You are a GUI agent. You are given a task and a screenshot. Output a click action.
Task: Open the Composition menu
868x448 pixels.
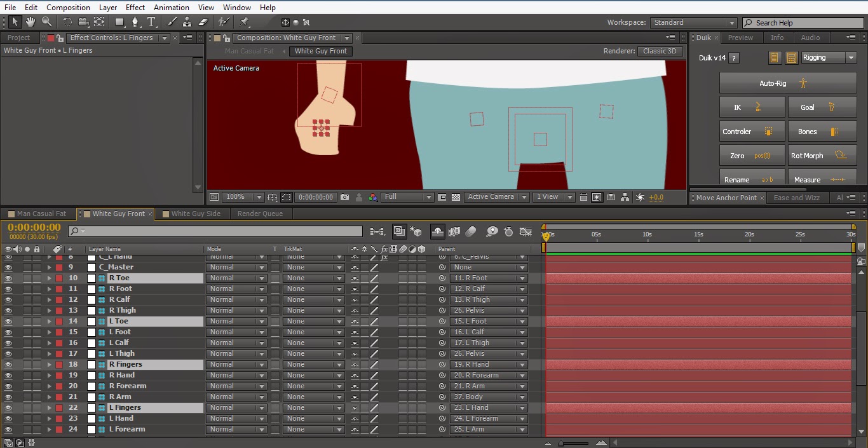coord(68,7)
